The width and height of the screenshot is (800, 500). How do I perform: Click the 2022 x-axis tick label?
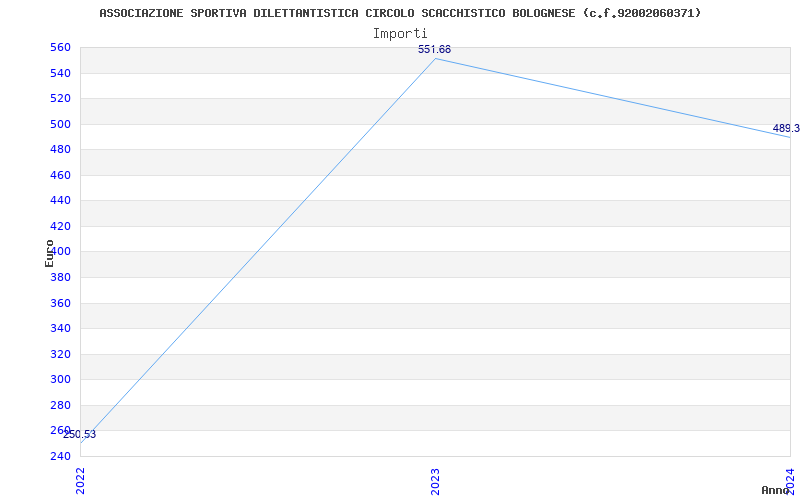tap(81, 481)
